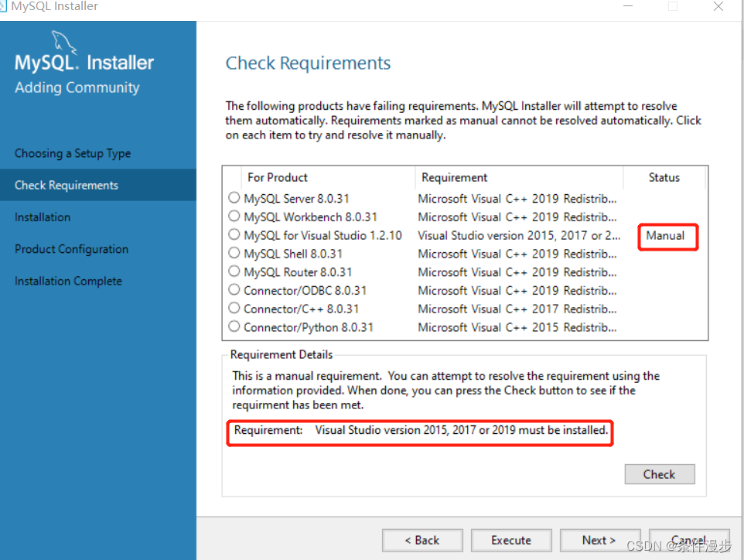Select the Check Requirements sidebar step

pos(67,185)
